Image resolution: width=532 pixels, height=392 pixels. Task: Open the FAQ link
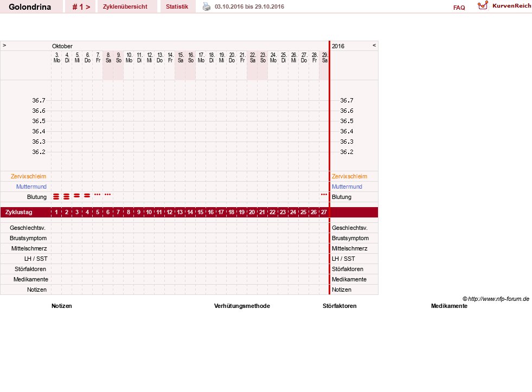[x=459, y=8]
